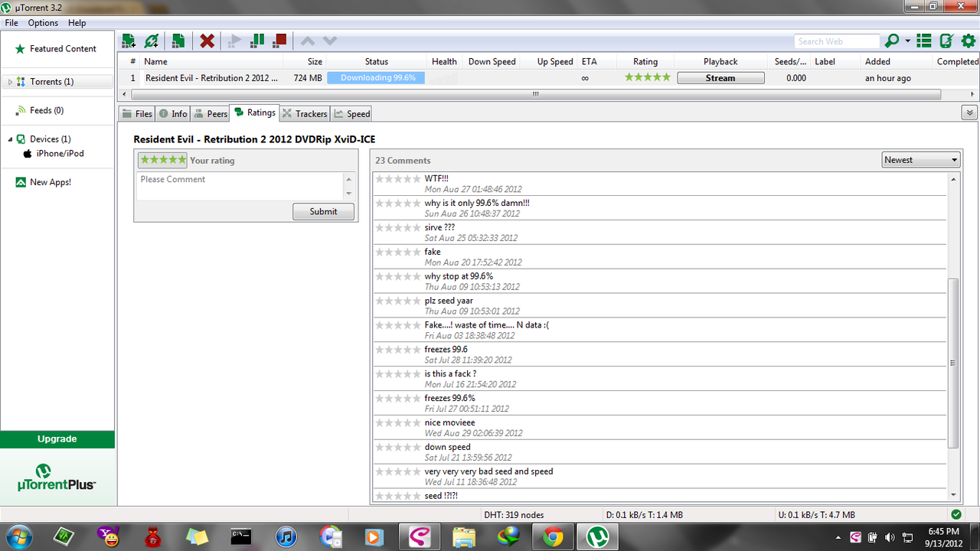Open the Windows Start button
980x551 pixels.
(17, 536)
